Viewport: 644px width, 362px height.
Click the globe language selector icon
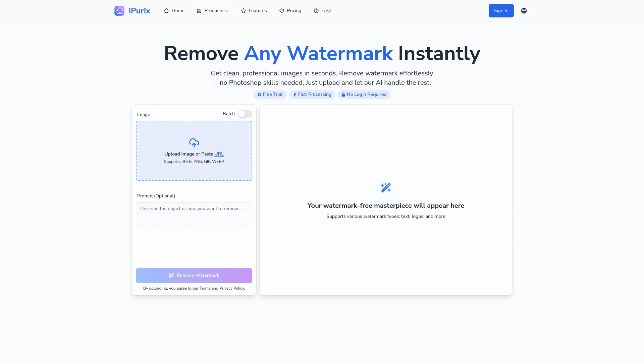(524, 10)
